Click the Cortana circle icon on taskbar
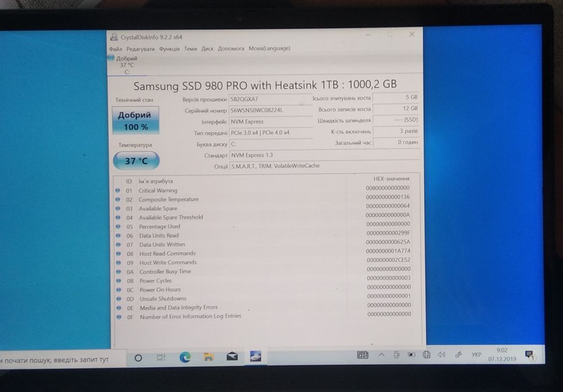 (x=138, y=358)
